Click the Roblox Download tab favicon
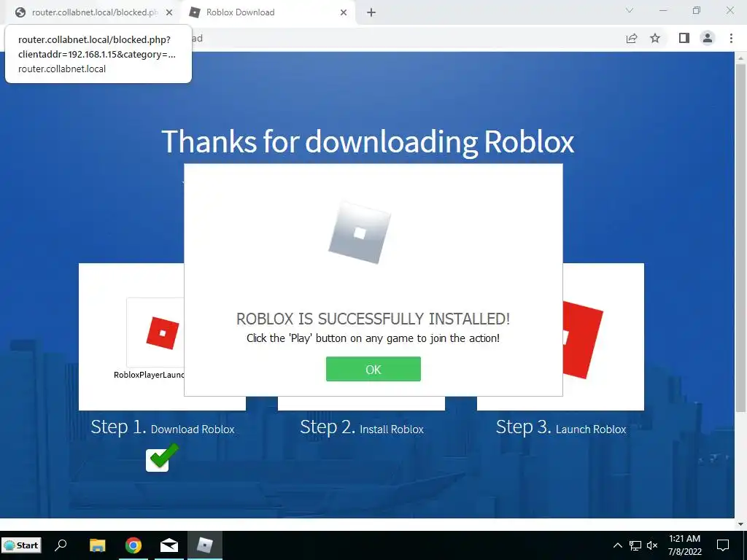Screen dimensions: 747x560 pyautogui.click(x=194, y=12)
